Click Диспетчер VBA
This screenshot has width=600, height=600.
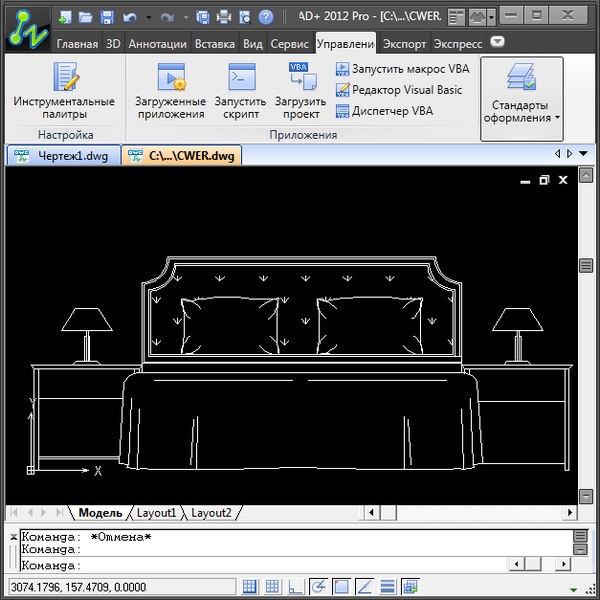[x=391, y=111]
